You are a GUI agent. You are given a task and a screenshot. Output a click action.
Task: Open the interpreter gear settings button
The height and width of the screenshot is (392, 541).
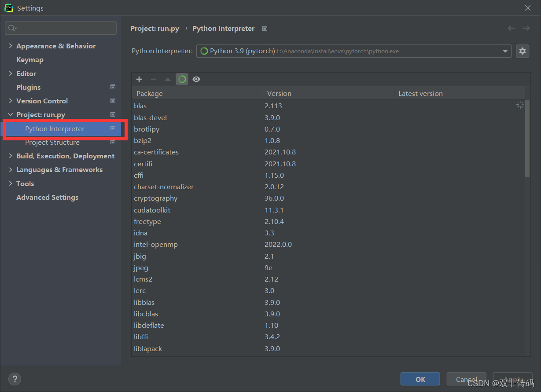pyautogui.click(x=523, y=51)
